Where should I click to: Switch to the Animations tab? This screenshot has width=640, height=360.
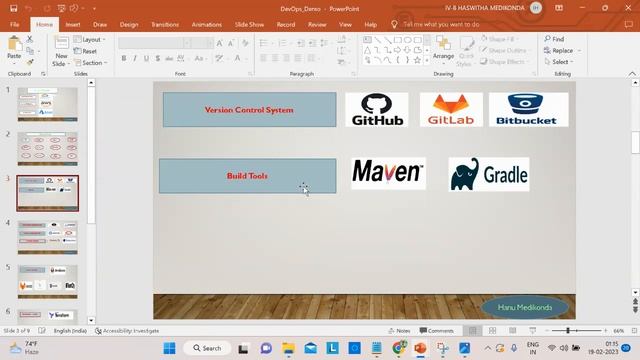pos(207,24)
